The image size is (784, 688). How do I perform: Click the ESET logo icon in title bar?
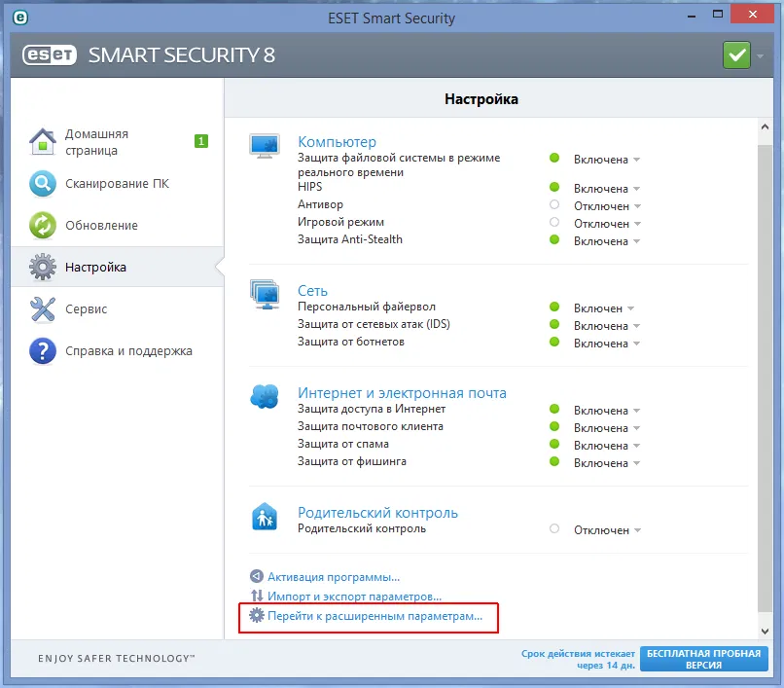point(20,18)
